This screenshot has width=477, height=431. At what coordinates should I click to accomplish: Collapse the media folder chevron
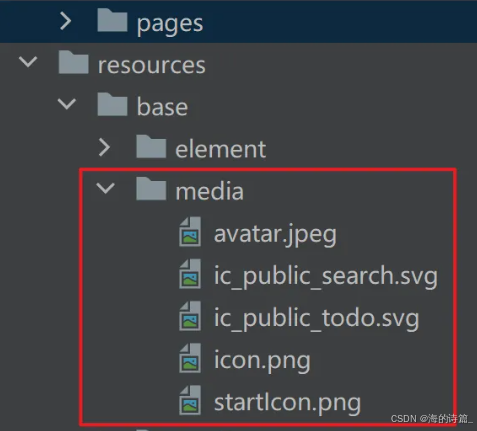tap(106, 188)
